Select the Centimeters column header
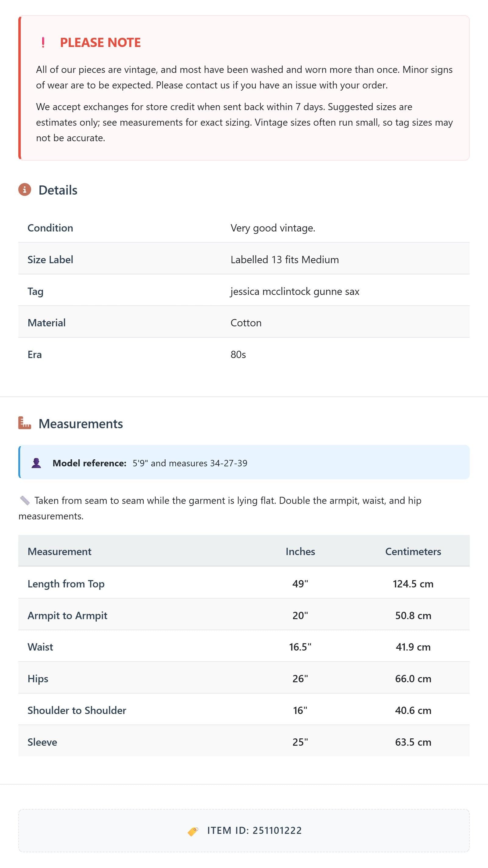The height and width of the screenshot is (868, 488). [413, 551]
